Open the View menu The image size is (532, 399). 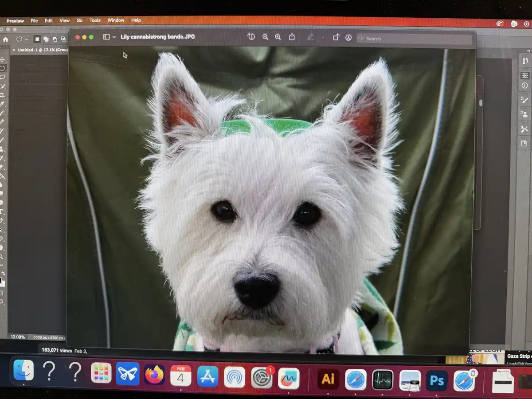[65, 20]
